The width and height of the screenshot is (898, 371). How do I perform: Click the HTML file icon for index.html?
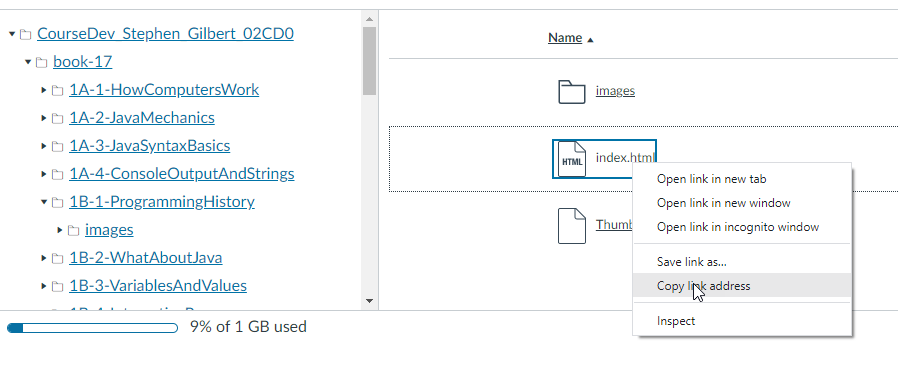572,159
